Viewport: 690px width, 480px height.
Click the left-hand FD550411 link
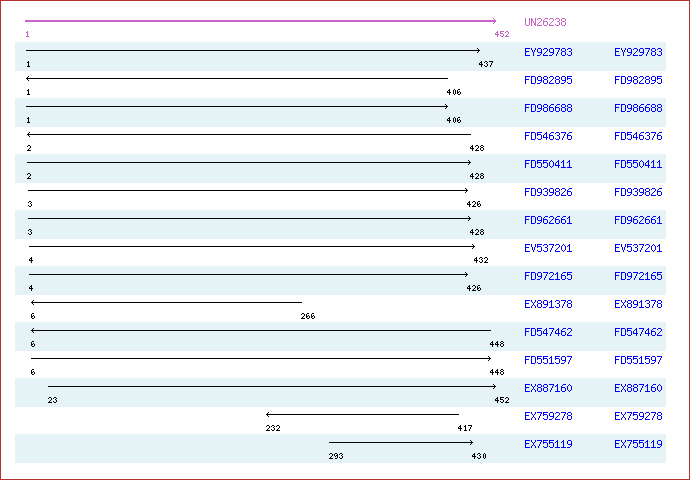(548, 164)
